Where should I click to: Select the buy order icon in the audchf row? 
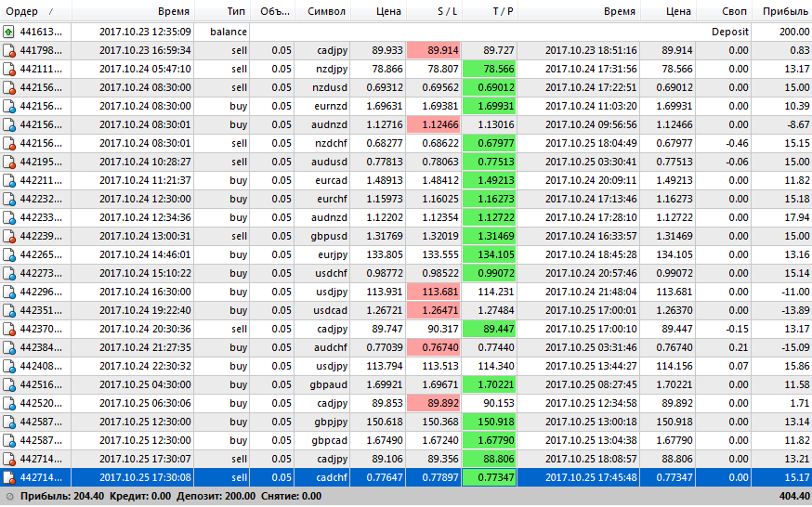(8, 348)
